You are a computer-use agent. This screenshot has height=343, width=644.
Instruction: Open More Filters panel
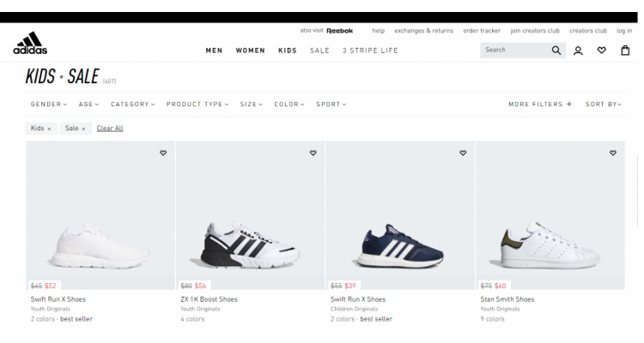tap(540, 105)
